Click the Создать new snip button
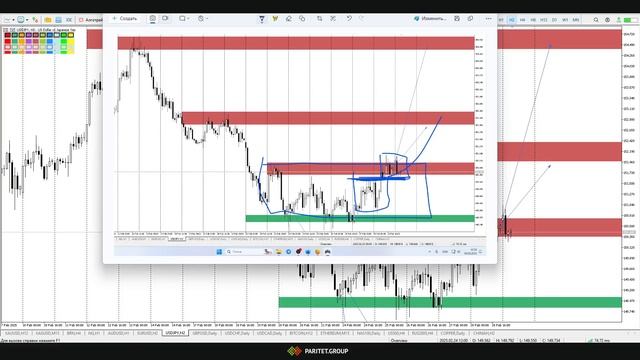This screenshot has height=360, width=640. [x=124, y=18]
